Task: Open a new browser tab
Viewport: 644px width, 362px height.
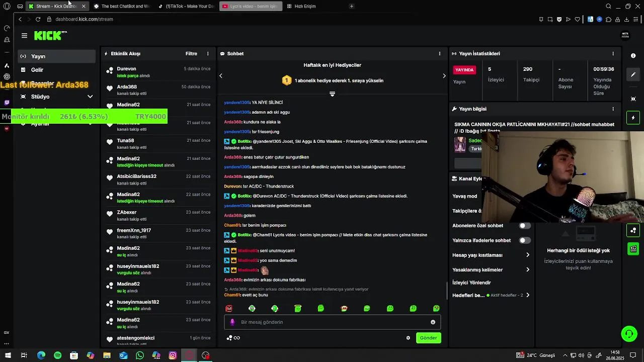Action: (x=352, y=6)
